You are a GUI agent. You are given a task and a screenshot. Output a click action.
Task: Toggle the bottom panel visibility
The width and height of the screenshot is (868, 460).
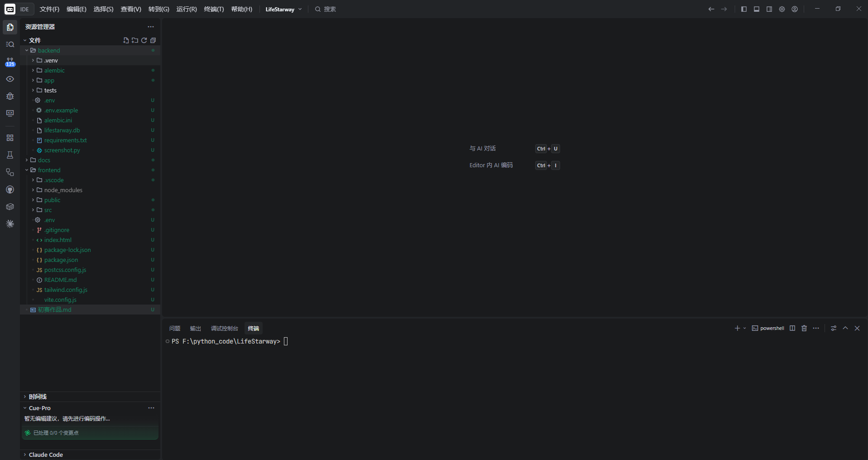[x=757, y=9]
